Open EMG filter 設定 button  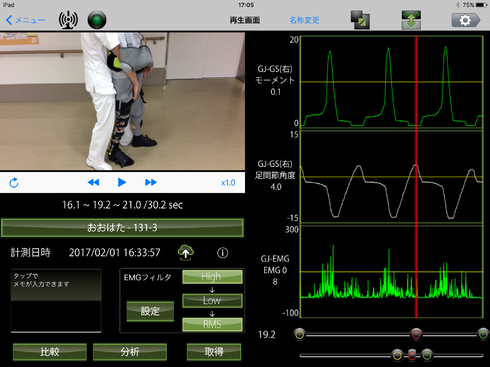[x=150, y=311]
